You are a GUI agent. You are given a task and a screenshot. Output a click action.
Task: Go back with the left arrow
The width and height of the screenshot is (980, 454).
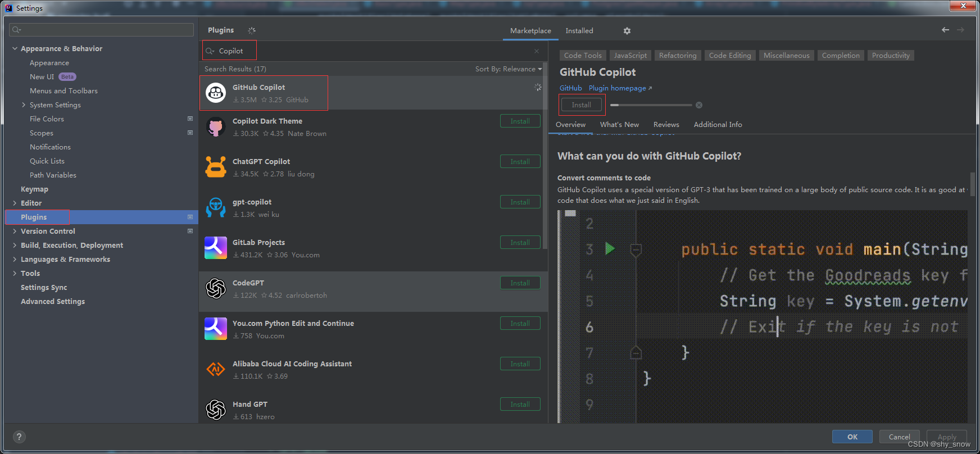(x=945, y=30)
